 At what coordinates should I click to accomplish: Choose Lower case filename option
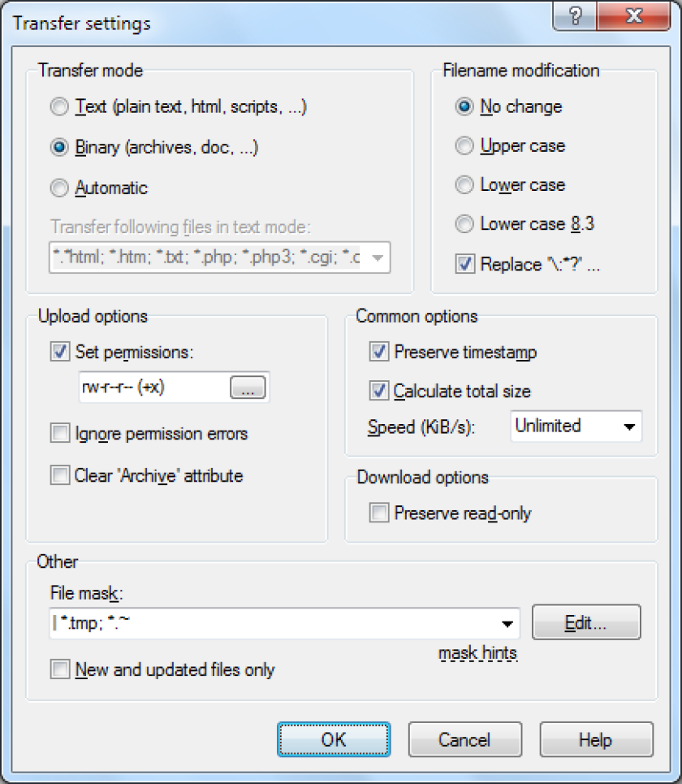[464, 184]
